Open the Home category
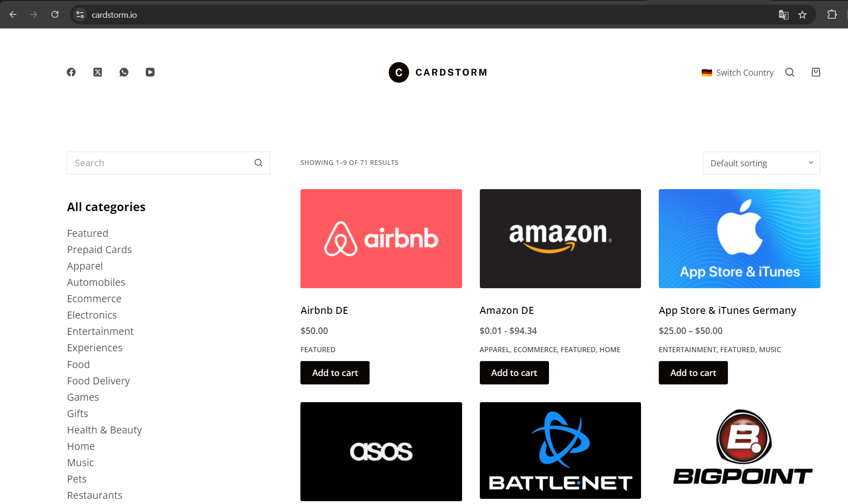This screenshot has height=504, width=848. pyautogui.click(x=80, y=446)
